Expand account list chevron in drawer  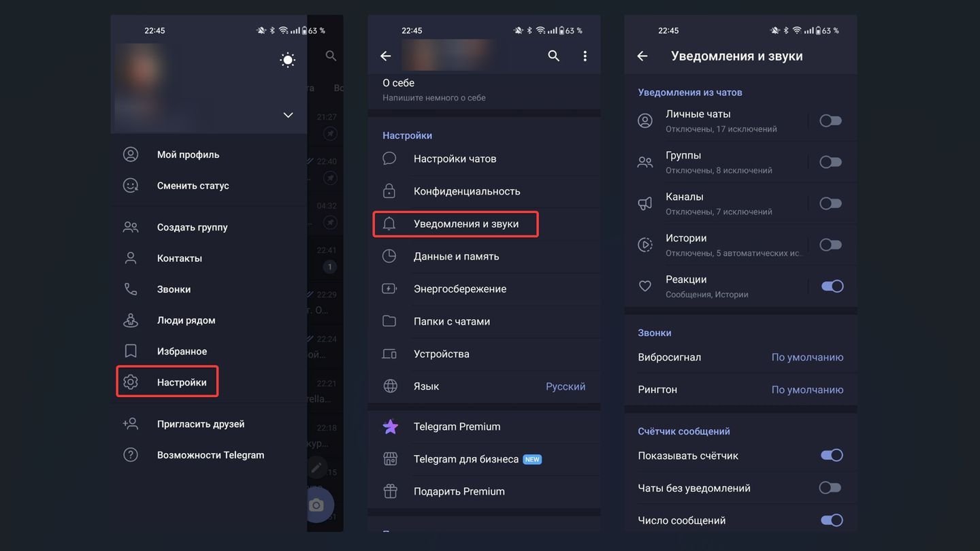[288, 115]
